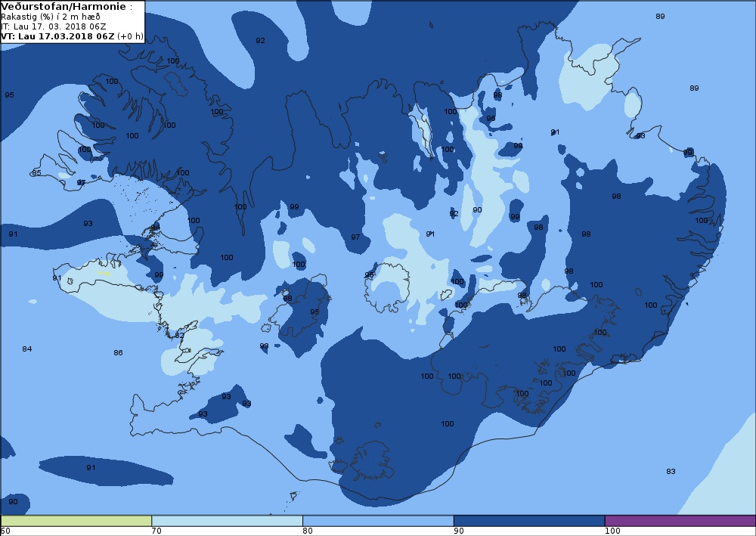Click the legend scale label "70"

156,531
